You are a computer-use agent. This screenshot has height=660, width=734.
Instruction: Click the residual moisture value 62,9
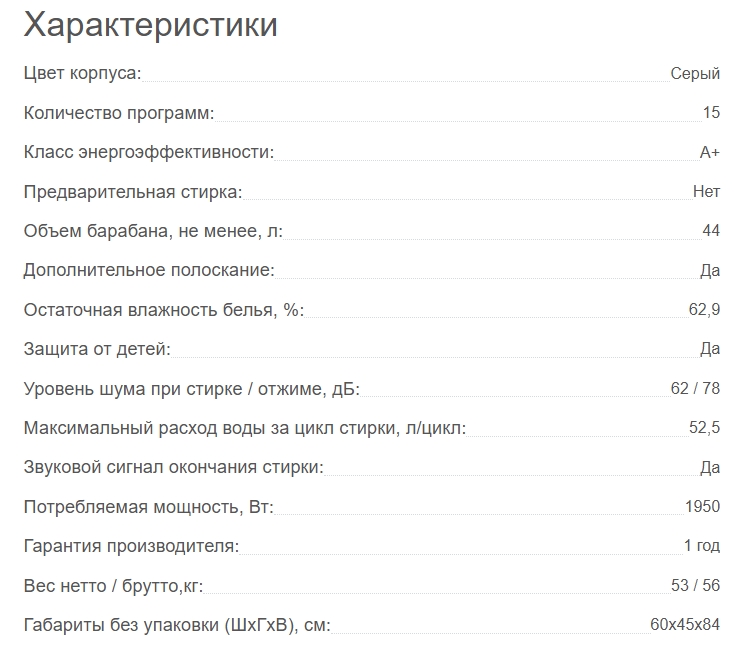(x=704, y=310)
